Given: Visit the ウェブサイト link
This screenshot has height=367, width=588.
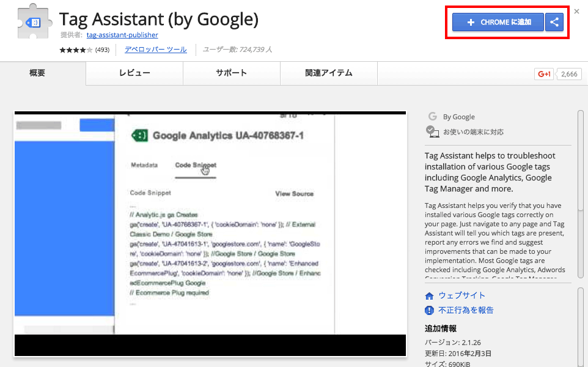Looking at the screenshot, I should (x=462, y=295).
